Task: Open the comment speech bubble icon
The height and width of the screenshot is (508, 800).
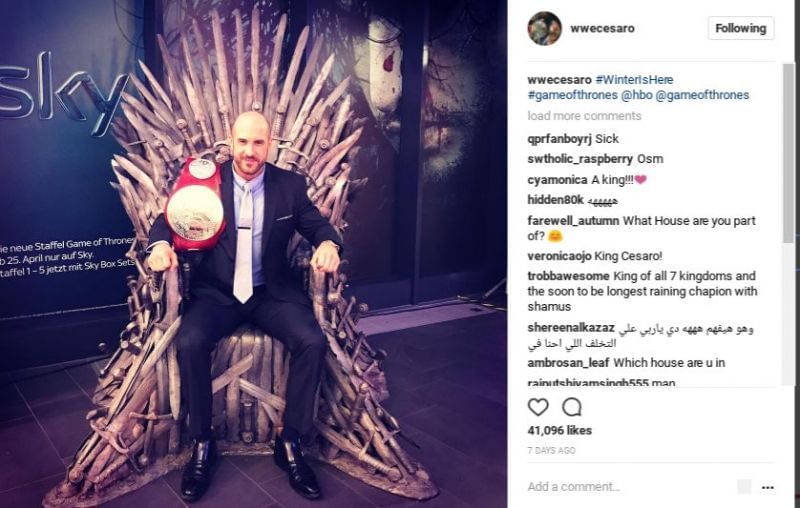Action: 572,407
